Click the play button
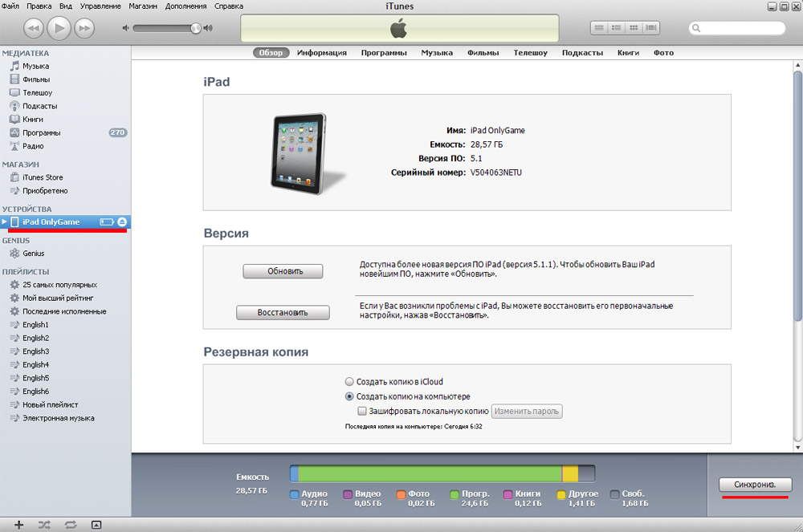The width and height of the screenshot is (803, 532). 59,27
